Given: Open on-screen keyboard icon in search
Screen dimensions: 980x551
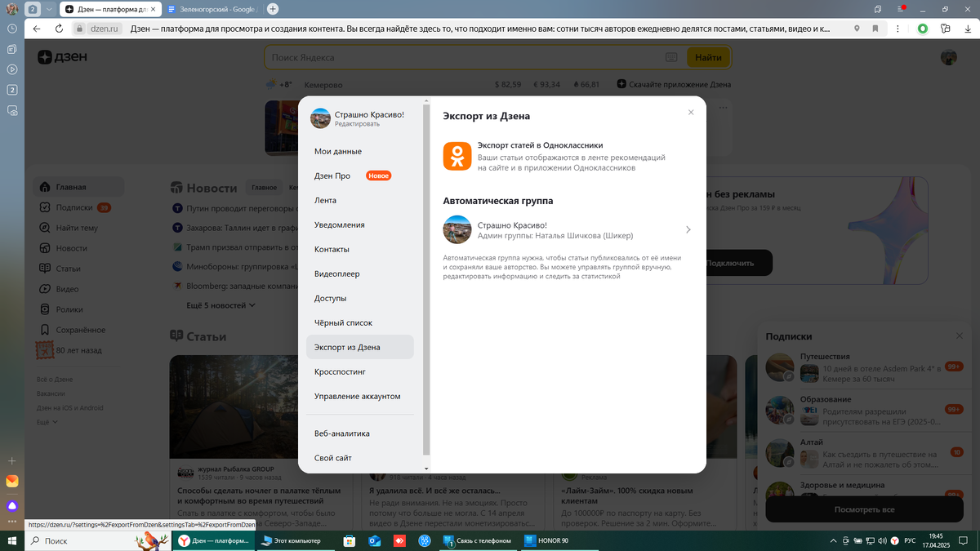Looking at the screenshot, I should (671, 58).
